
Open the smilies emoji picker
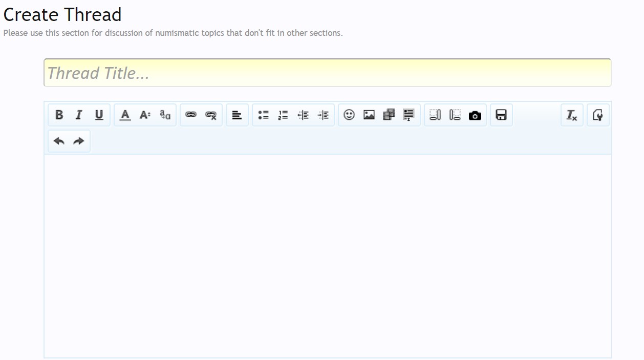(x=349, y=115)
